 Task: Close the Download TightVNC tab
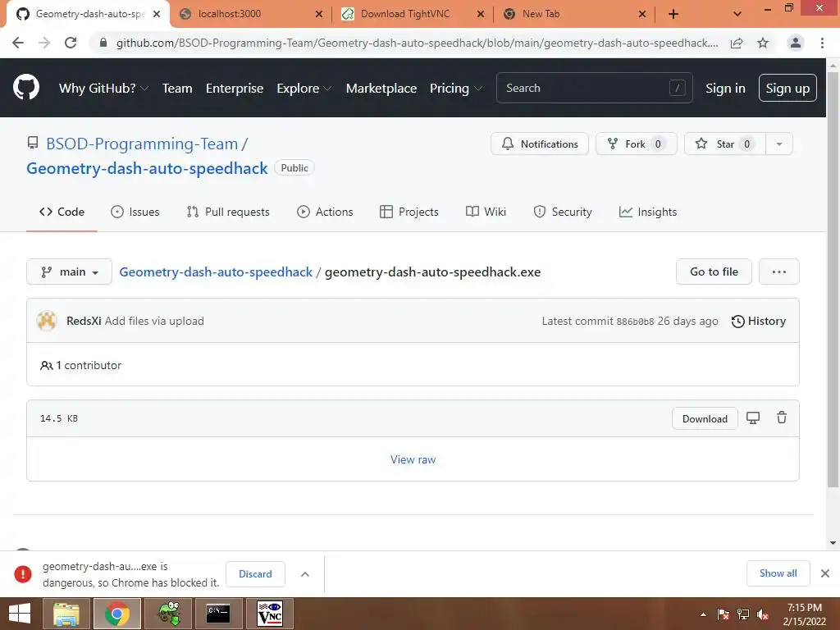[x=481, y=15]
